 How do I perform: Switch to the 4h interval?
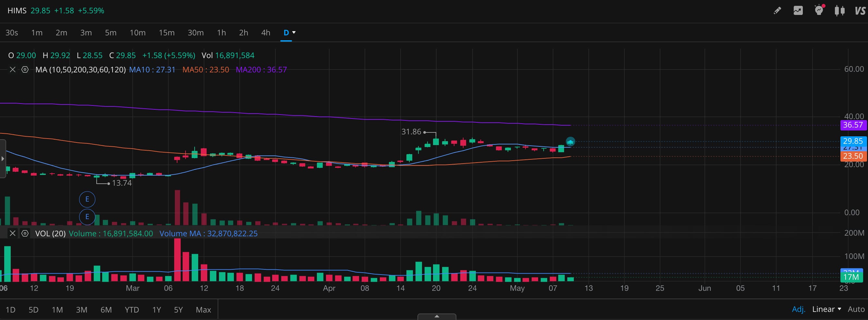click(x=266, y=33)
